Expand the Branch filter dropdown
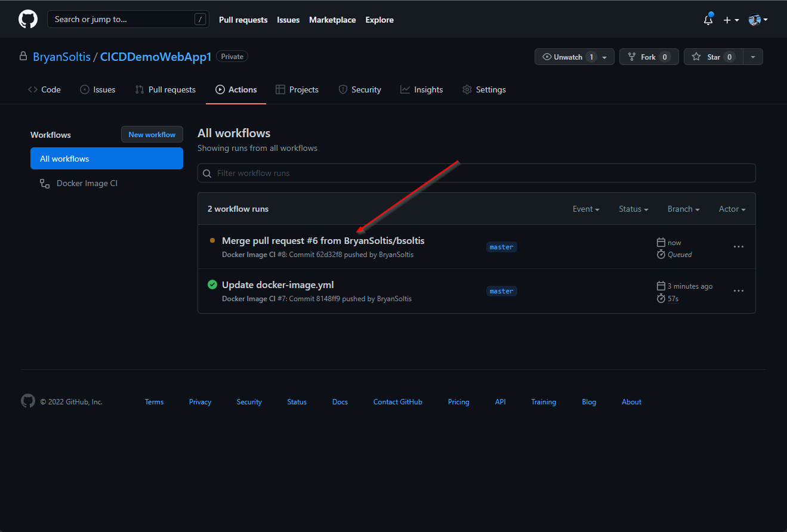This screenshot has width=787, height=532. 683,209
